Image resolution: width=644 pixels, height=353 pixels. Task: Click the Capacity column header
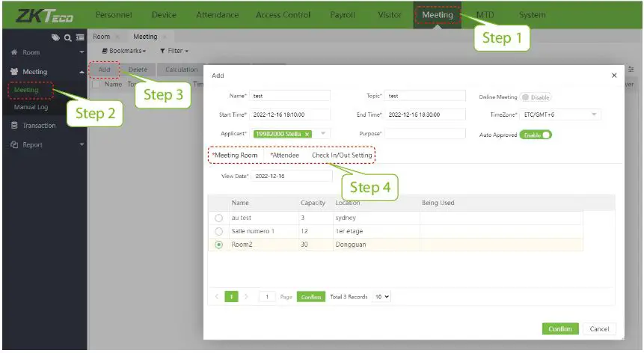point(313,203)
